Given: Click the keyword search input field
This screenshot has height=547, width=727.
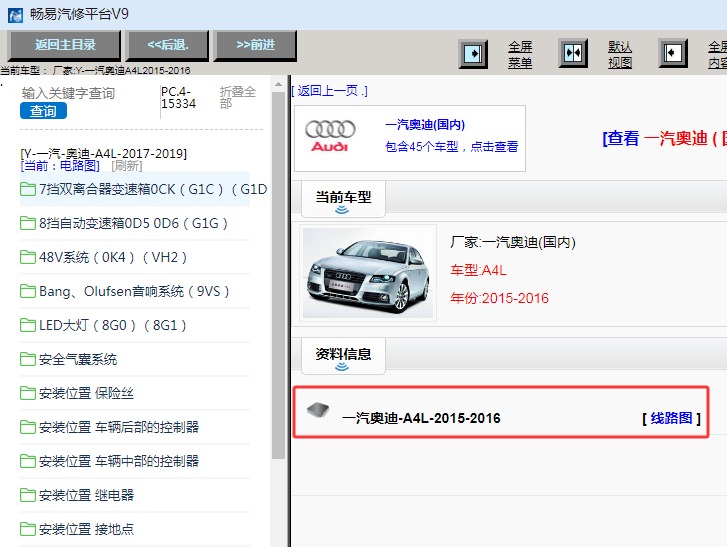Looking at the screenshot, I should (x=88, y=93).
